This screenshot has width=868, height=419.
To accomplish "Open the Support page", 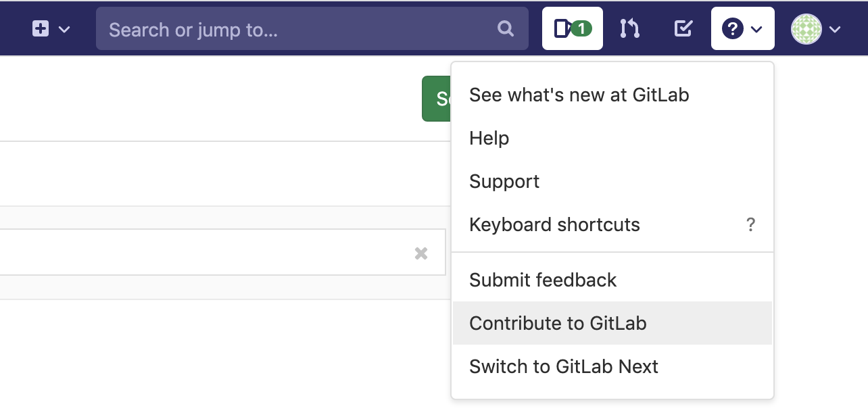I will click(x=504, y=181).
